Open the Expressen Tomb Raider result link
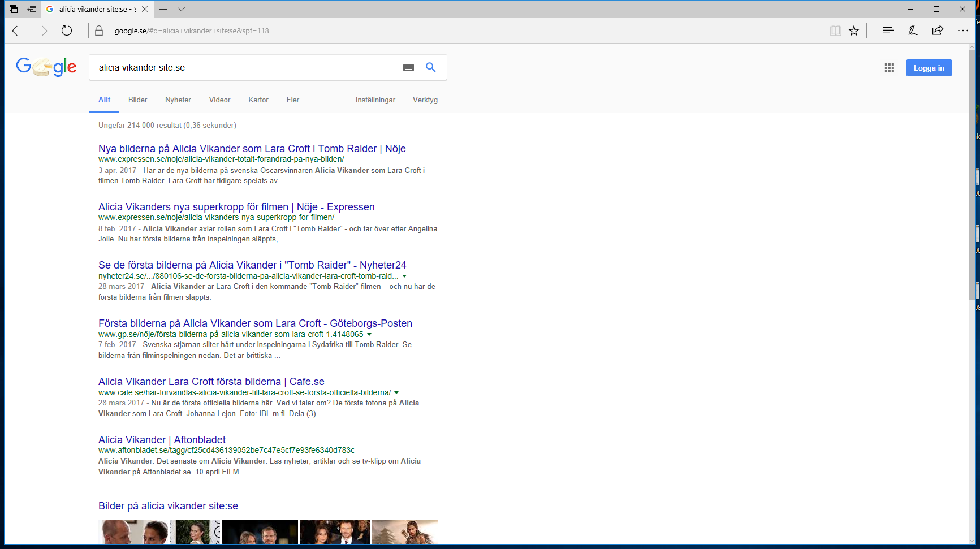 [x=252, y=148]
